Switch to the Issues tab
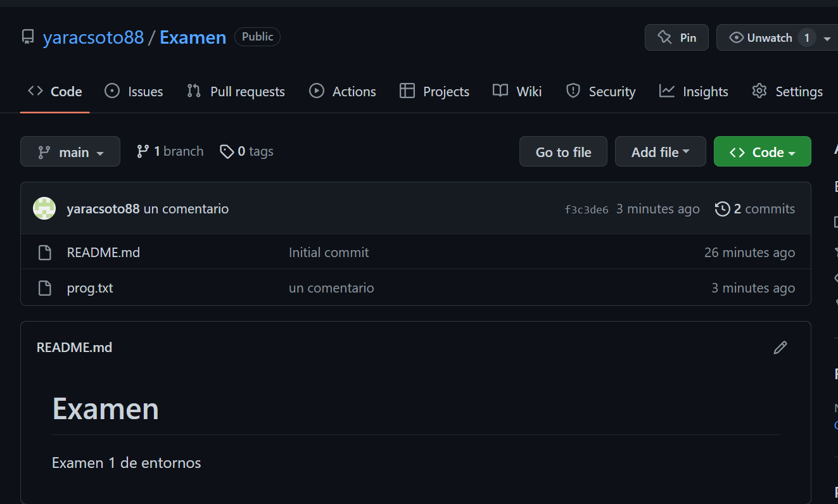 tap(134, 91)
